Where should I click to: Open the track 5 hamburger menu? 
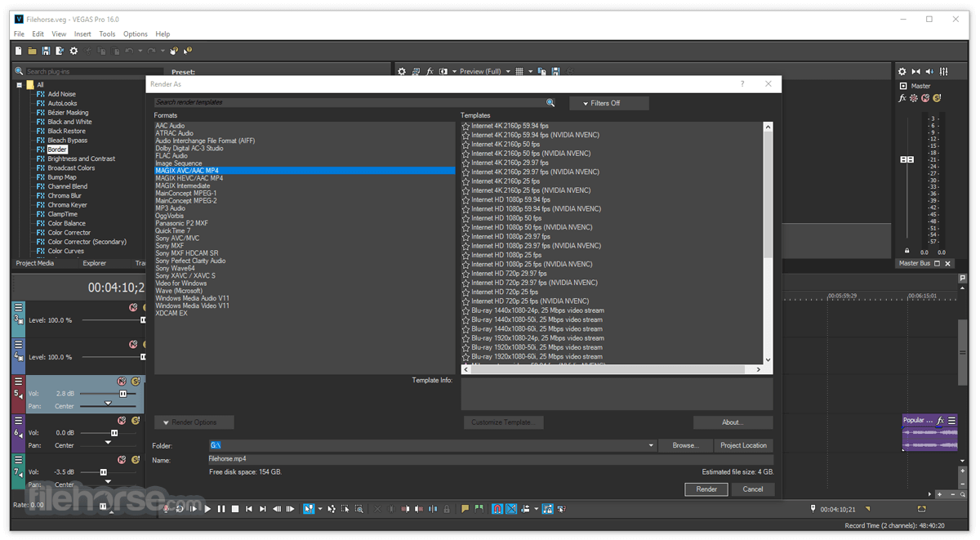click(18, 382)
